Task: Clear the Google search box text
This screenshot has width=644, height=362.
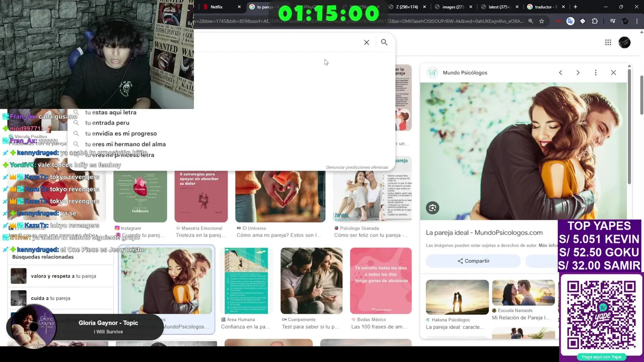Action: point(366,42)
